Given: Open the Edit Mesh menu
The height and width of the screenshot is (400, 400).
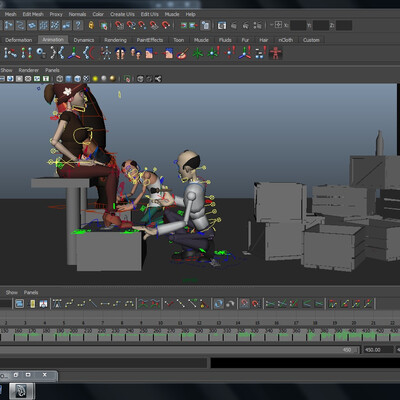Looking at the screenshot, I should coord(33,14).
